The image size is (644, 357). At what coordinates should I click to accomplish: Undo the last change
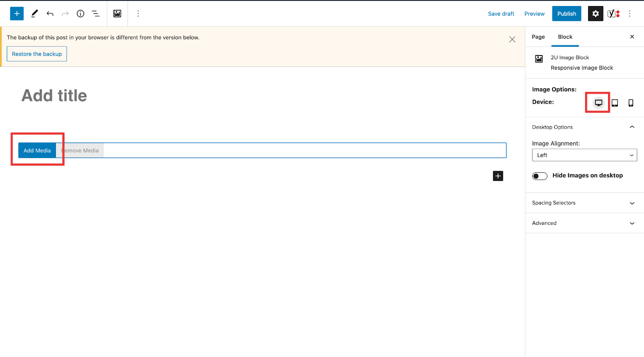pos(50,14)
